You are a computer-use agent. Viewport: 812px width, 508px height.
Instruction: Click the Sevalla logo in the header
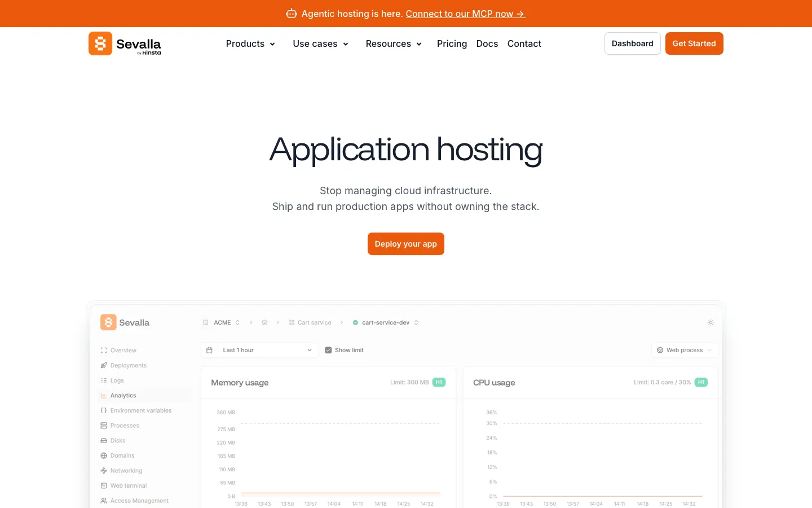pos(125,43)
